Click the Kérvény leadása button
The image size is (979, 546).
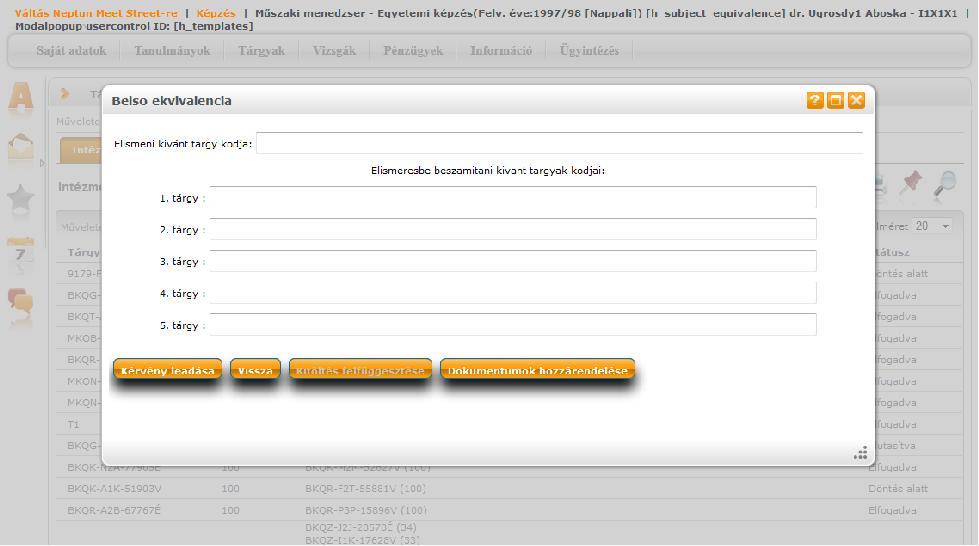tap(167, 370)
